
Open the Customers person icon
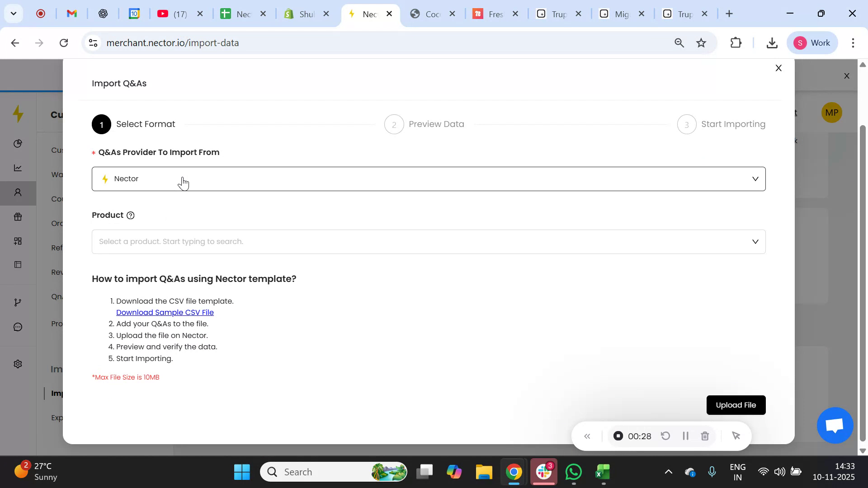18,192
